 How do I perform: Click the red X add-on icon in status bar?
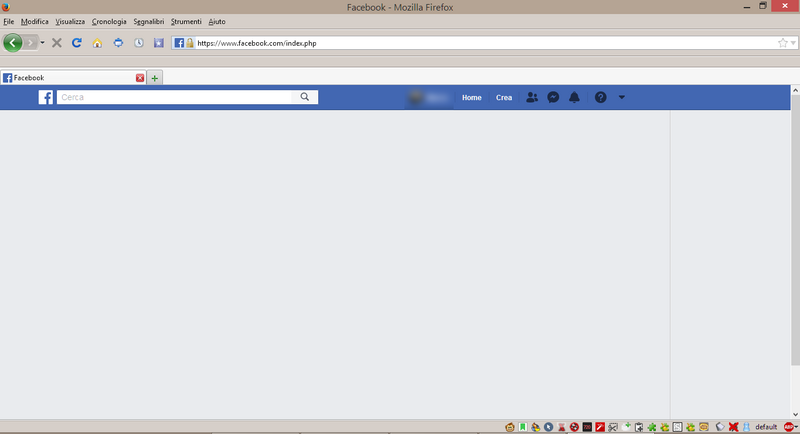[734, 427]
